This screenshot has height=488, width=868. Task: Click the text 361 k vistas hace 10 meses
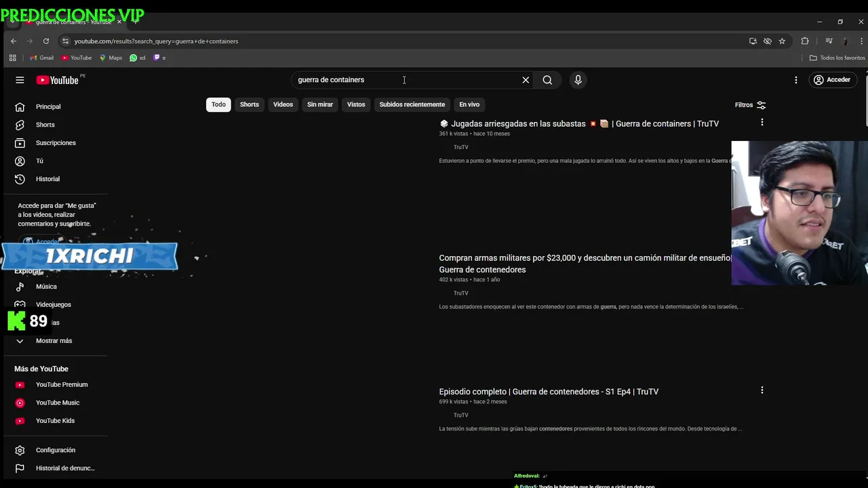pos(475,134)
